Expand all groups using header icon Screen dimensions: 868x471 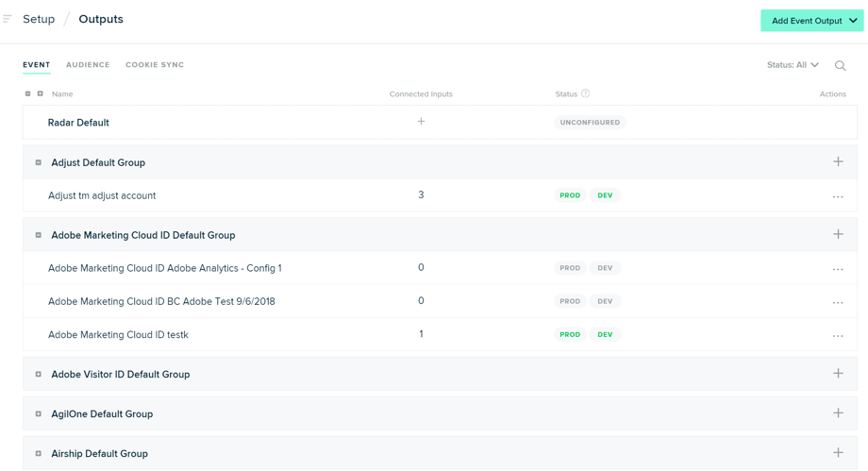(40, 93)
